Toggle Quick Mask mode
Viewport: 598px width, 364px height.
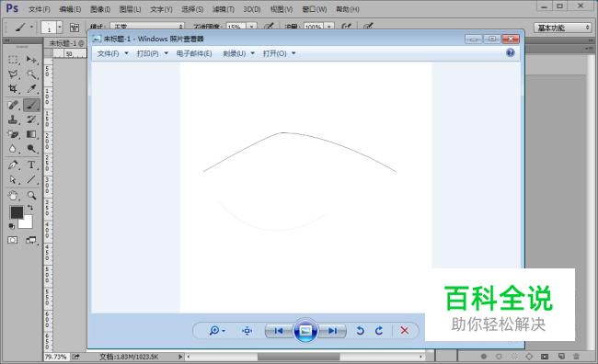click(x=13, y=240)
